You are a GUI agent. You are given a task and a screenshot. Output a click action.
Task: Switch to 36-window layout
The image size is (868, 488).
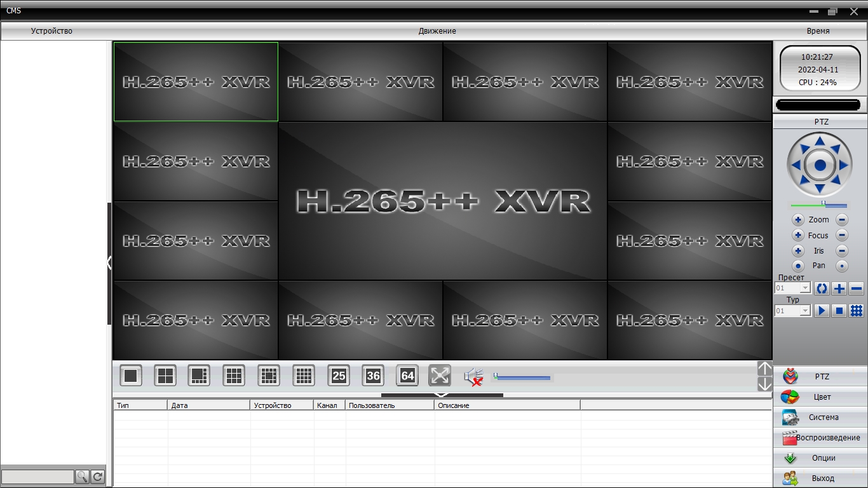(x=373, y=376)
